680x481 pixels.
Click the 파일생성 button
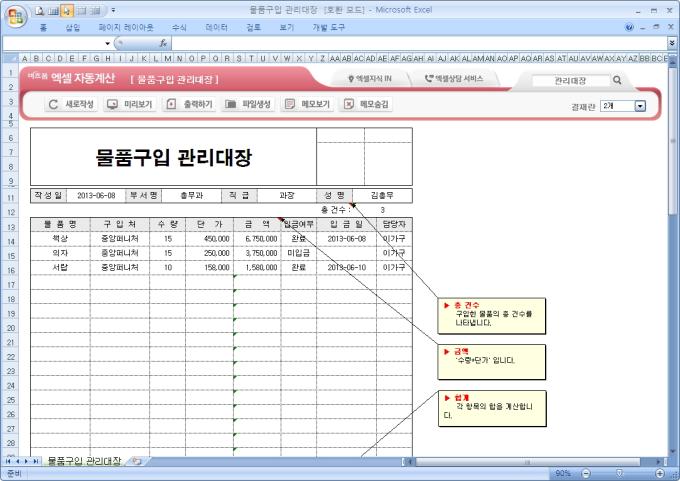[248, 105]
